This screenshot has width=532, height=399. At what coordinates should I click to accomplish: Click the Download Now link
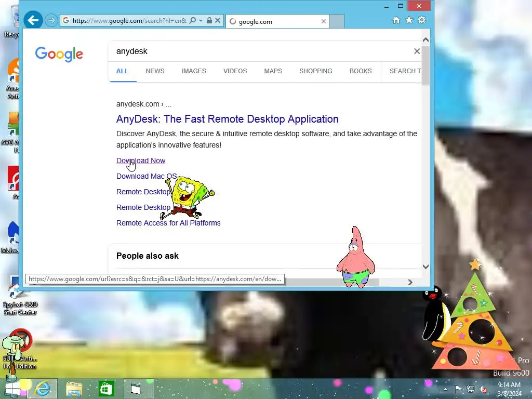141,161
